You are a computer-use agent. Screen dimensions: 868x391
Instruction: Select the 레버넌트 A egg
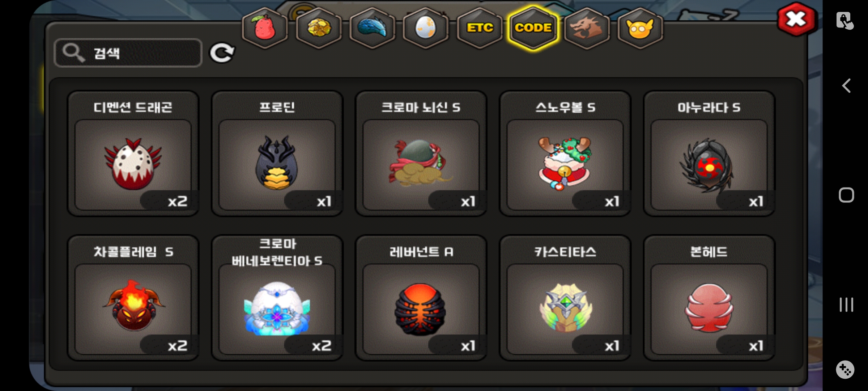[x=421, y=298]
